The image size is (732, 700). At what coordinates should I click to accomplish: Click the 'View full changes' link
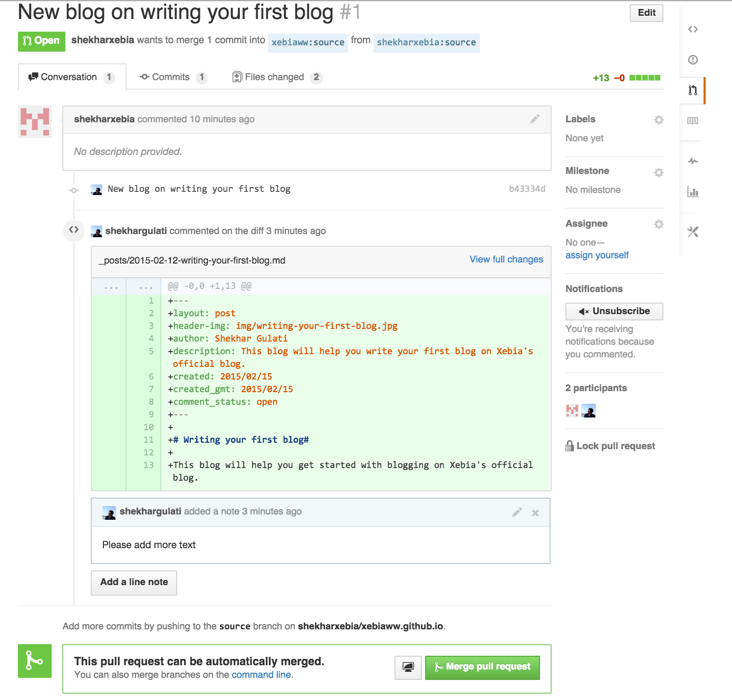click(x=506, y=259)
